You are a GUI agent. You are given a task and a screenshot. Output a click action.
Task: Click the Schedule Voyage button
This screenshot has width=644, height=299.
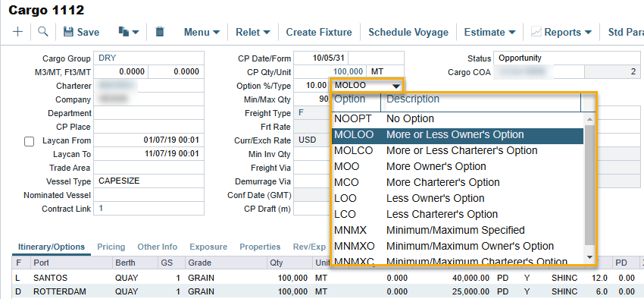[x=408, y=32]
